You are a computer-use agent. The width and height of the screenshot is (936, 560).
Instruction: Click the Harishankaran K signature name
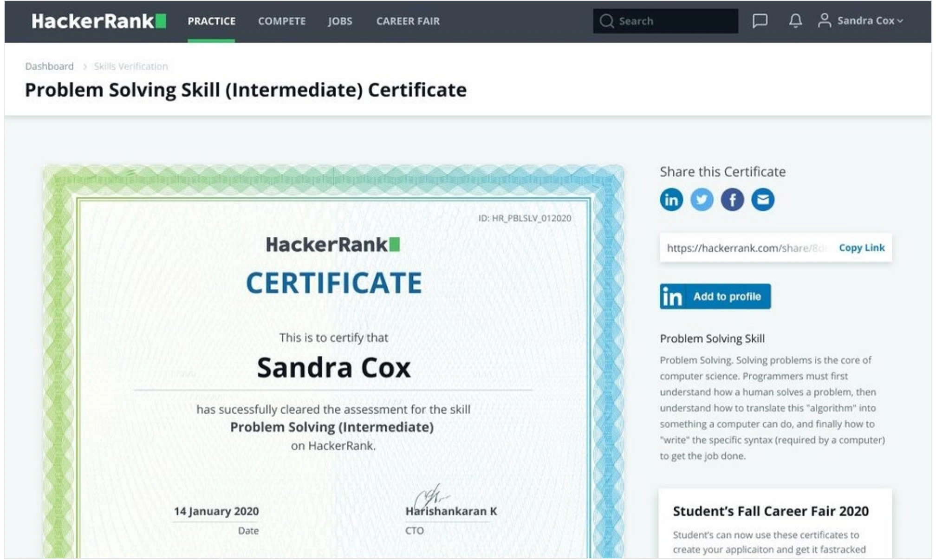tap(451, 511)
